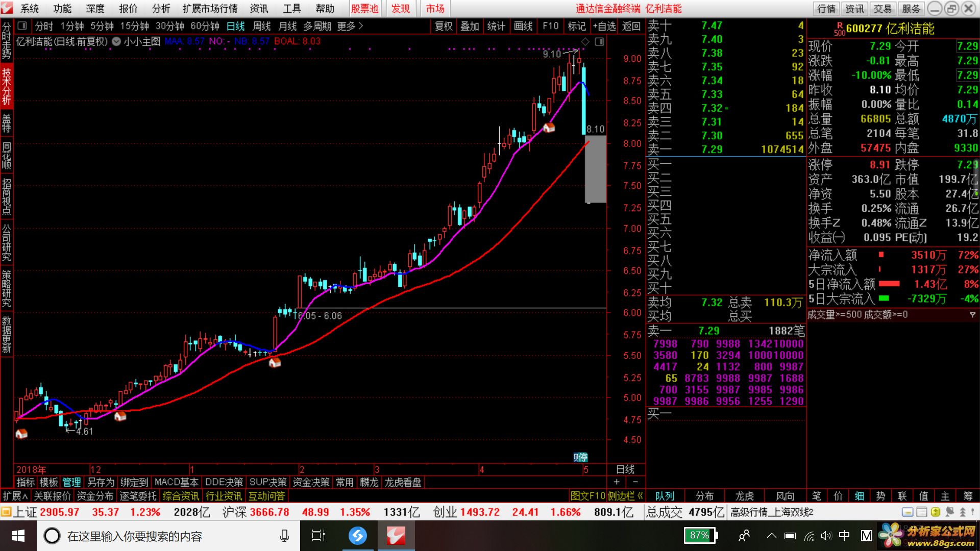Open the 成交量>=500 filter dropdown arrow
The height and width of the screenshot is (551, 980).
click(x=972, y=315)
